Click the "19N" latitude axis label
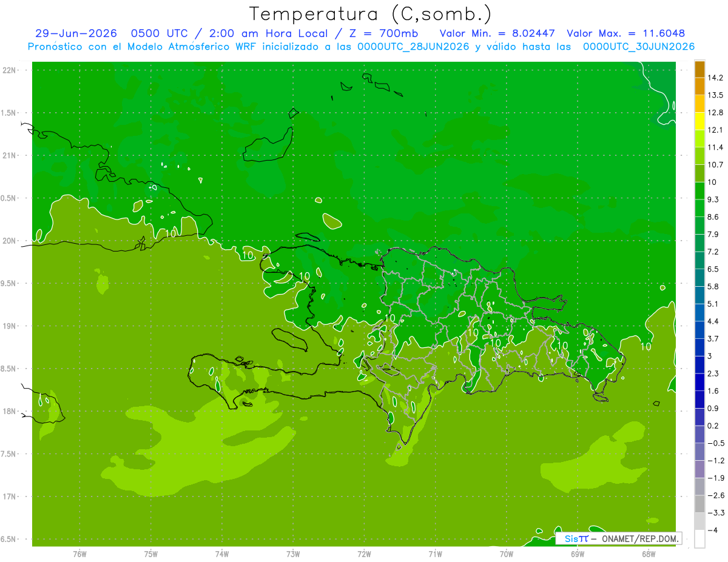Viewport: 728px width, 562px height. [x=10, y=326]
